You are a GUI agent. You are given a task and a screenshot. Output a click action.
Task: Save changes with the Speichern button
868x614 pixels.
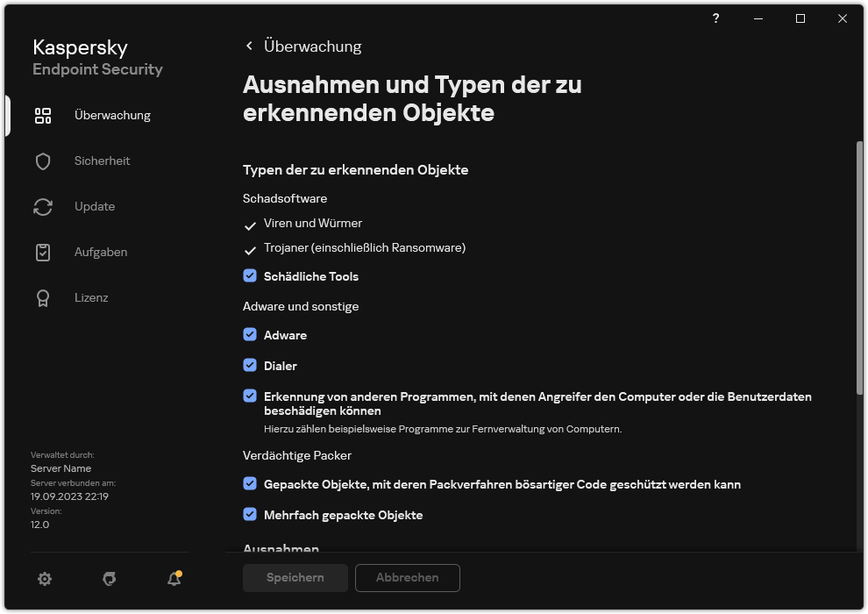[x=295, y=577]
